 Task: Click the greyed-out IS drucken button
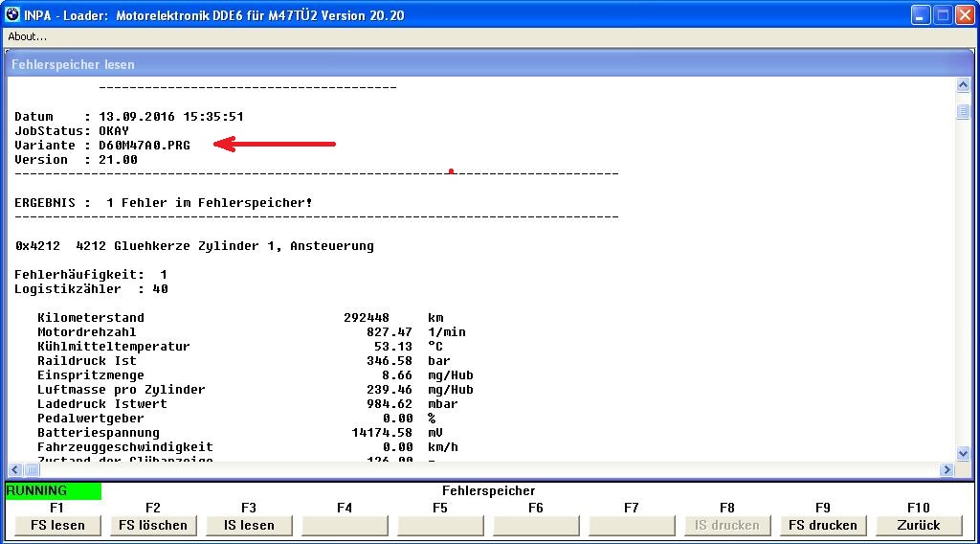coord(727,525)
